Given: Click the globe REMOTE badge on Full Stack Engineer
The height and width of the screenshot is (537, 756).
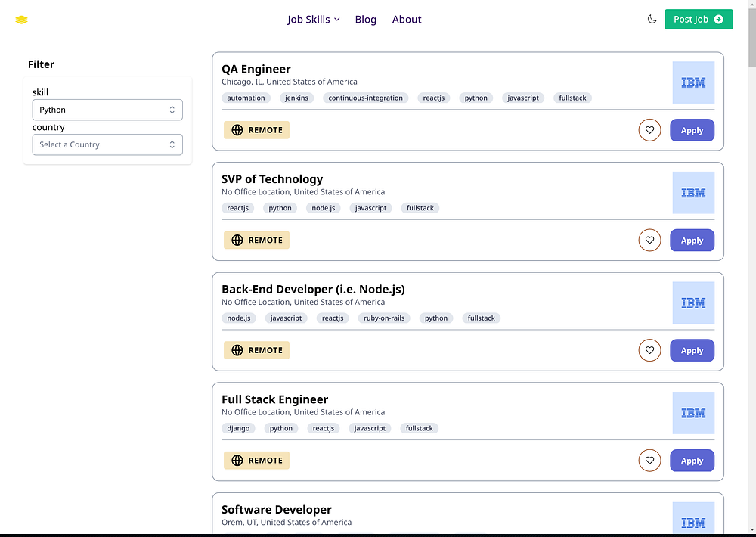Looking at the screenshot, I should tap(256, 461).
